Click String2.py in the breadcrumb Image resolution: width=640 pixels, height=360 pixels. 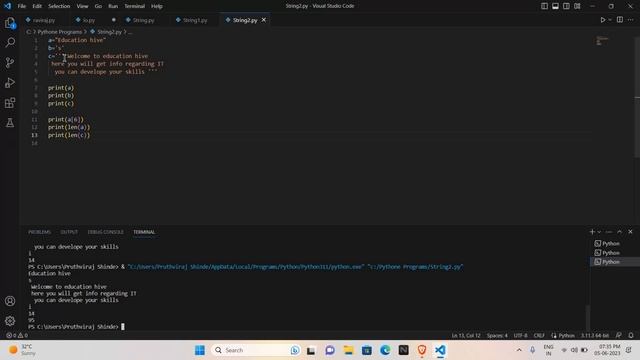pos(109,32)
